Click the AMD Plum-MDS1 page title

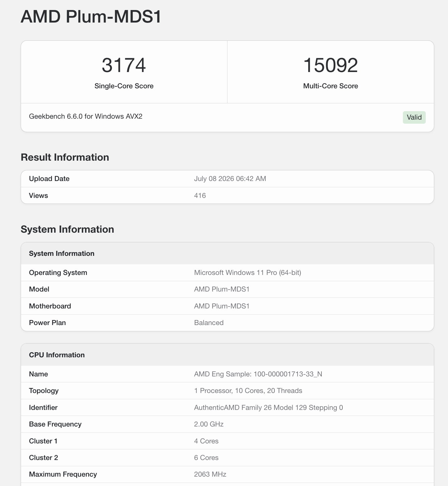[x=91, y=17]
